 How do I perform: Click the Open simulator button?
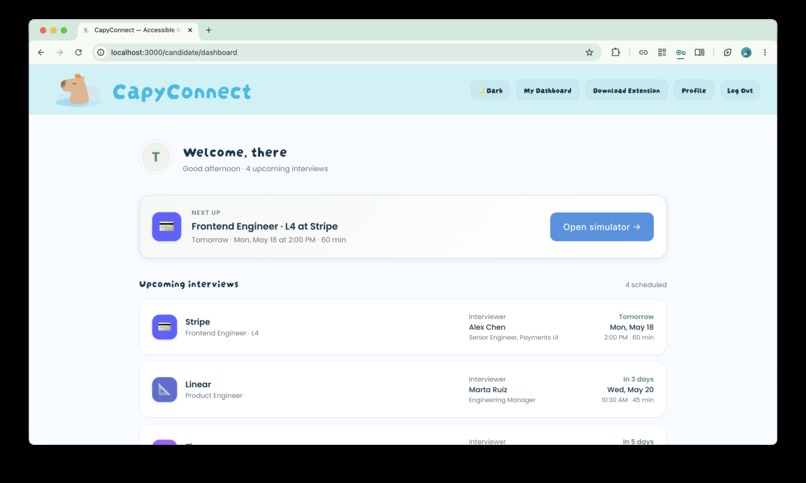click(x=602, y=227)
